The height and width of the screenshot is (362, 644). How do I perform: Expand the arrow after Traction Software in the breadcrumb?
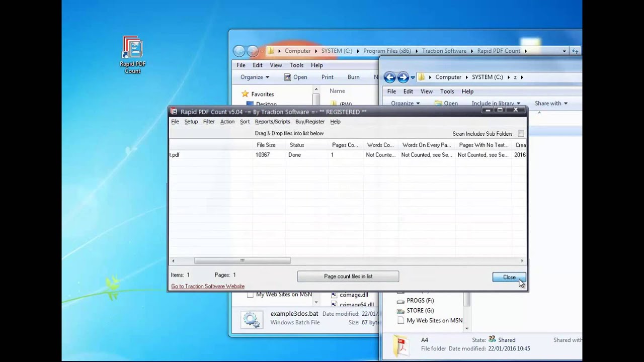click(472, 51)
